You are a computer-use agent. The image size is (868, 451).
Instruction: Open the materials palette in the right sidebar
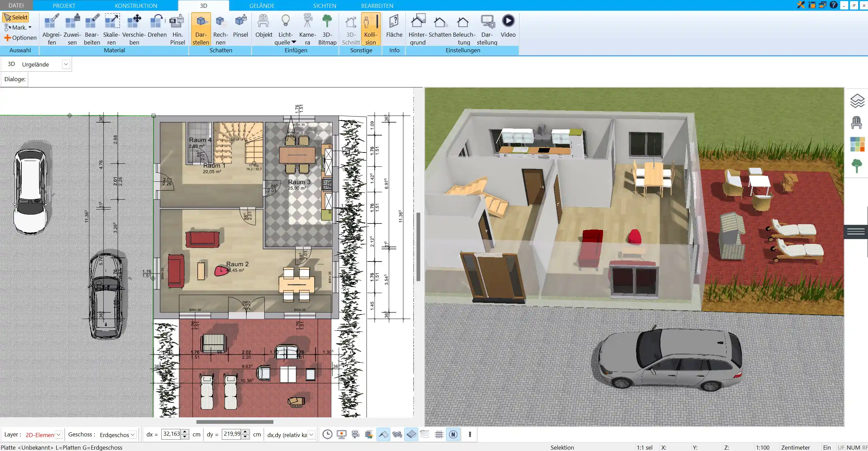point(857,144)
